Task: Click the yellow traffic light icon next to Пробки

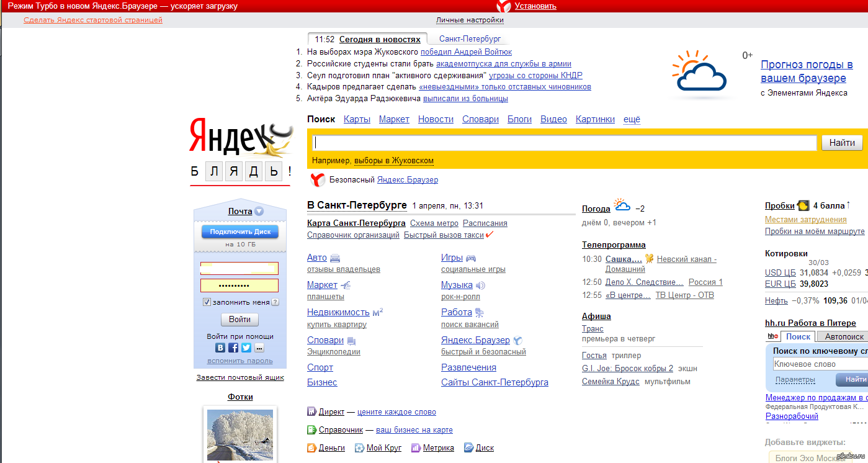Action: (x=803, y=205)
